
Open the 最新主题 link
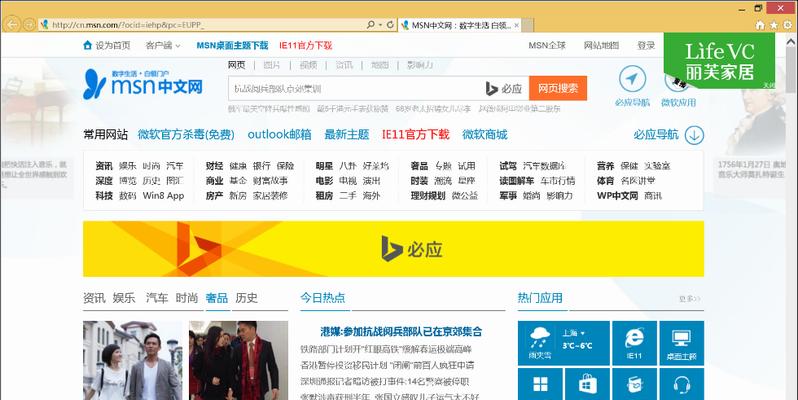click(347, 134)
